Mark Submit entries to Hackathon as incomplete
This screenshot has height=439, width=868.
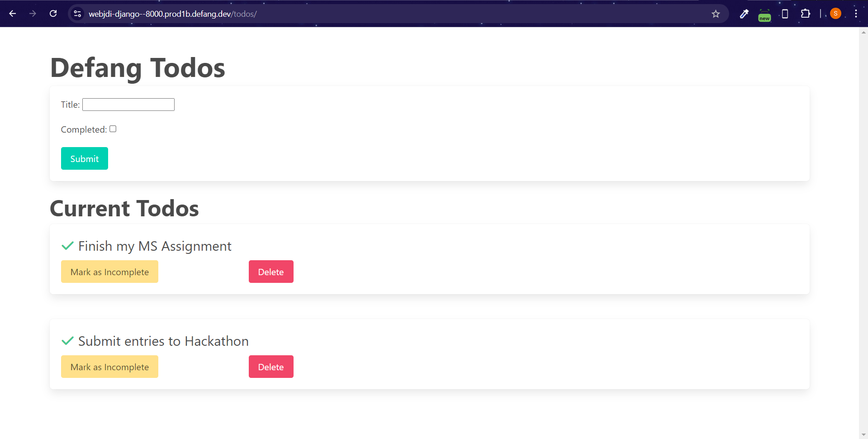pos(109,367)
